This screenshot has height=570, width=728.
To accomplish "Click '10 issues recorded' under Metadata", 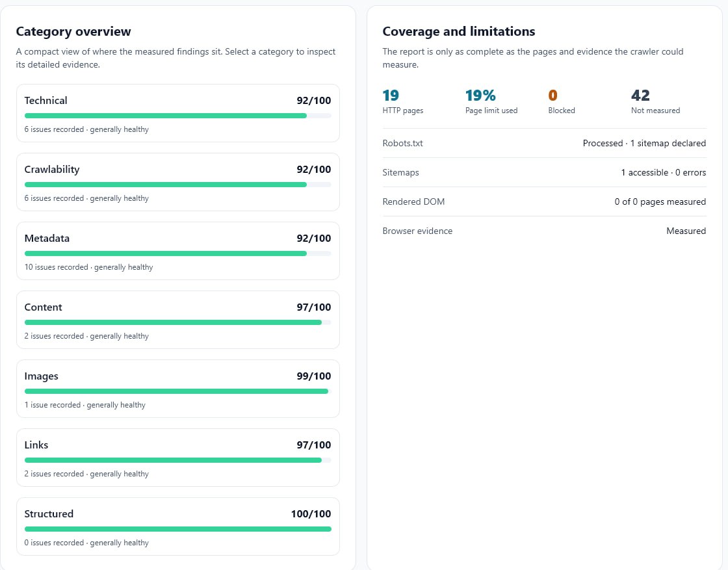I will point(56,267).
